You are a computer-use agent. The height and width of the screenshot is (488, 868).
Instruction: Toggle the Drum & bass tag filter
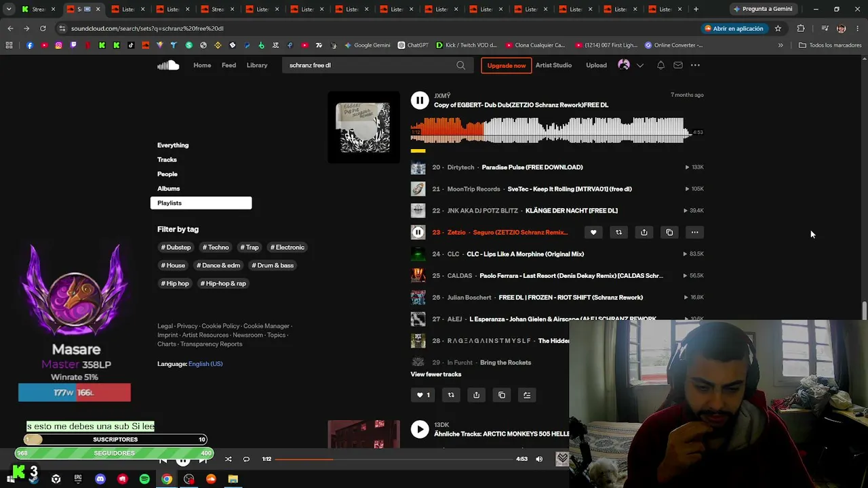coord(273,266)
